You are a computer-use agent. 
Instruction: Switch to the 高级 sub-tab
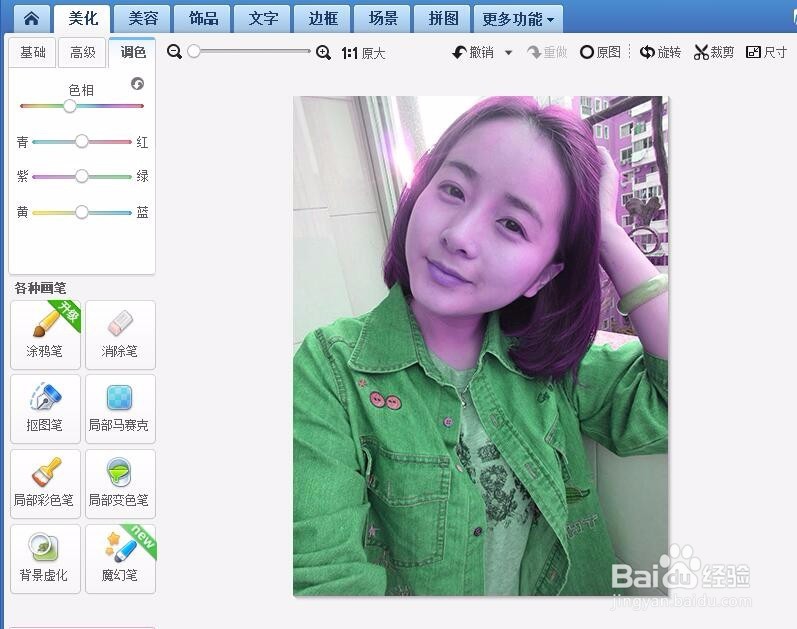coord(82,52)
